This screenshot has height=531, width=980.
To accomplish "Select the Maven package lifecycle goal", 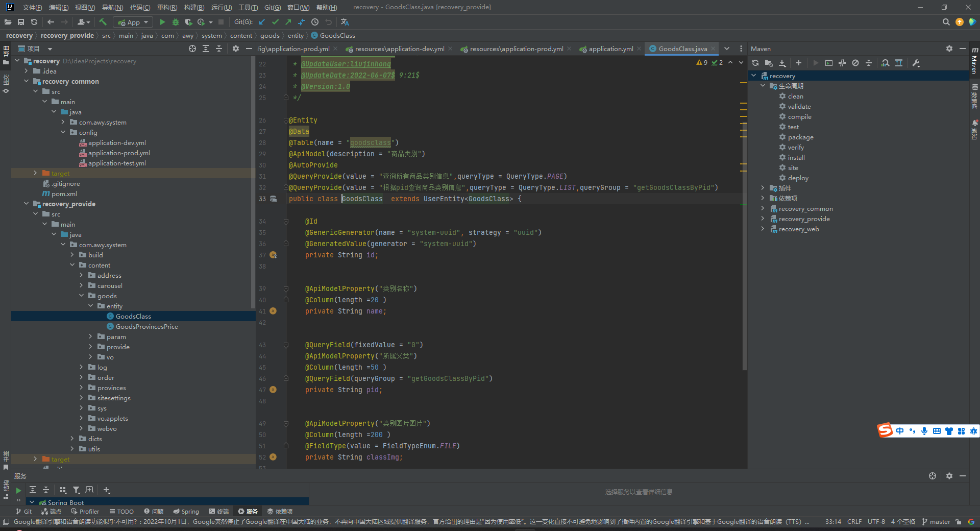I will point(800,137).
